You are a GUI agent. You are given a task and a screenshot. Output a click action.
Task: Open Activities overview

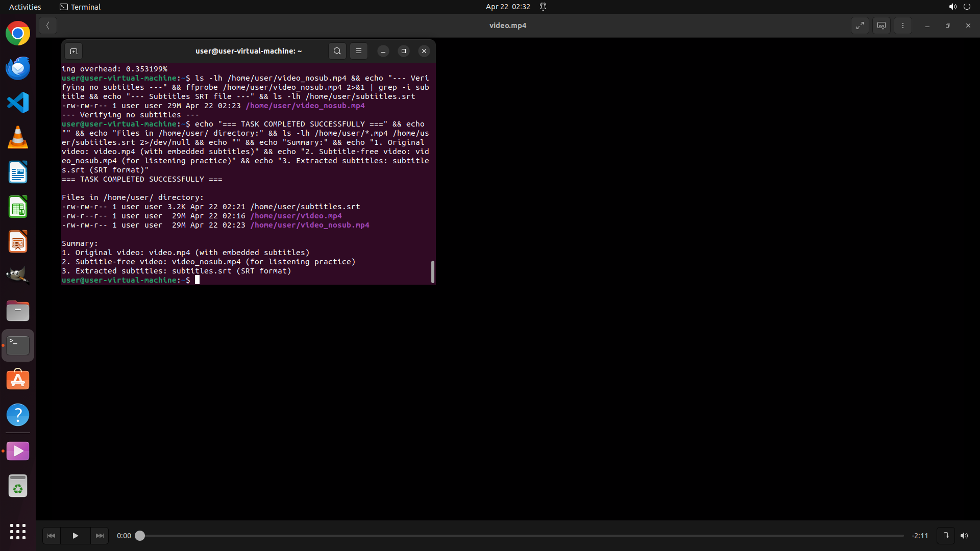(25, 7)
